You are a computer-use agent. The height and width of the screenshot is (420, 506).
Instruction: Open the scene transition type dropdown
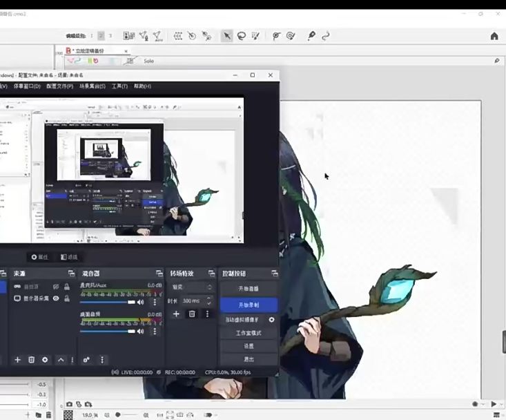(x=192, y=287)
